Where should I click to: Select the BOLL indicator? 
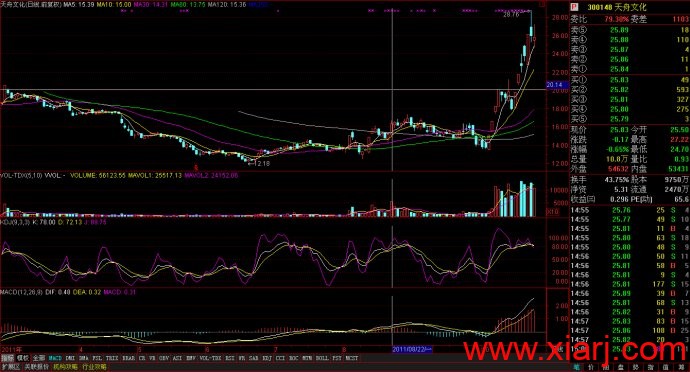click(322, 358)
